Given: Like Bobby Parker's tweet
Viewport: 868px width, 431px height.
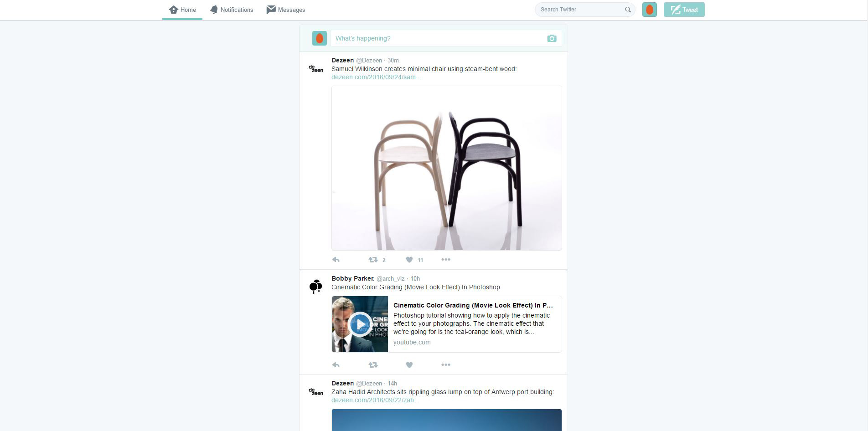Looking at the screenshot, I should coord(409,365).
